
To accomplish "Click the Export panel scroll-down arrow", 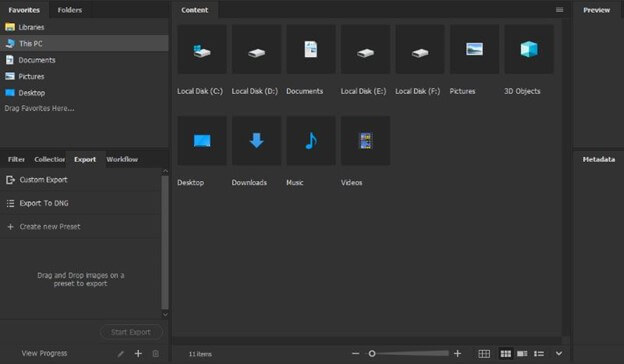I will click(165, 314).
